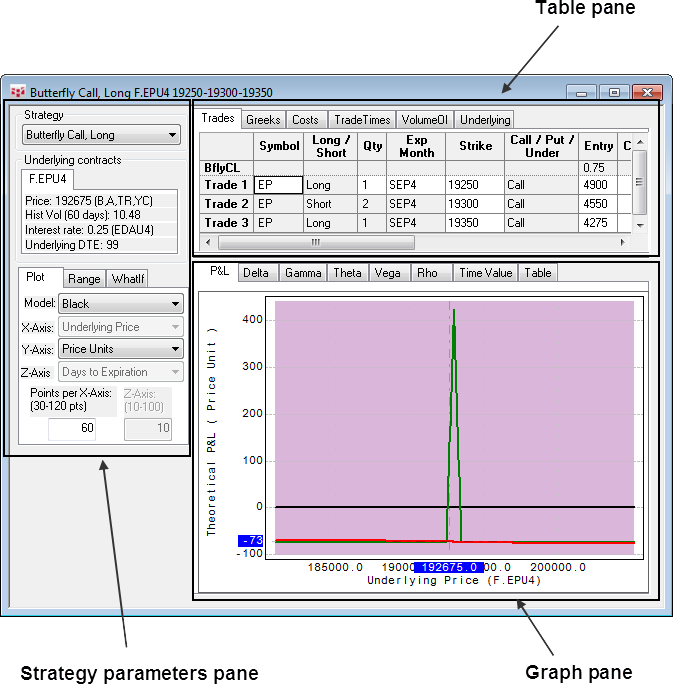The height and width of the screenshot is (684, 673).
Task: Open the Underlying tab
Action: tap(484, 120)
